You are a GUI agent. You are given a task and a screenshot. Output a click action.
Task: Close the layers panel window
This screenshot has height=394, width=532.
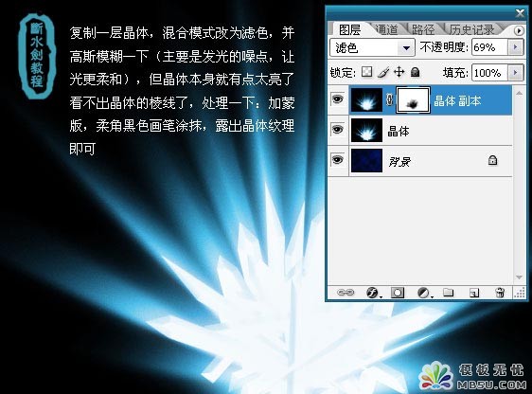point(520,13)
